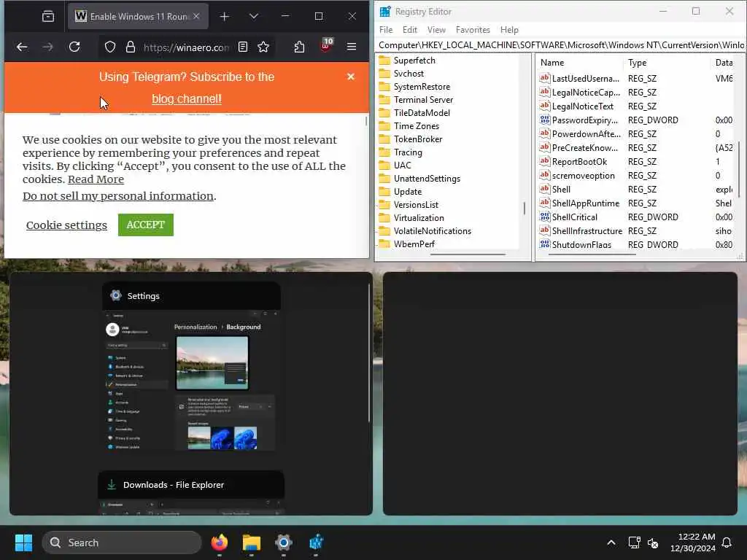Viewport: 747px width, 560px height.
Task: Open the uBlock Origin extension badge
Action: coord(326,45)
